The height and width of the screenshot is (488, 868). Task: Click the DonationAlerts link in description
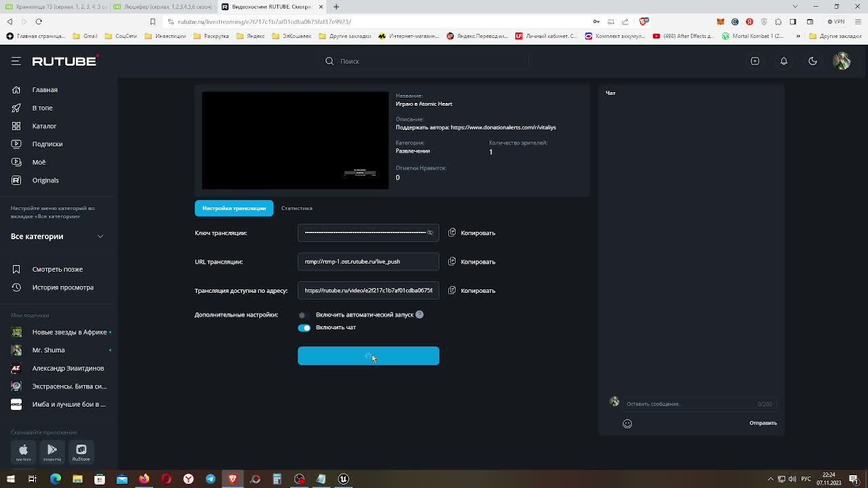[x=503, y=127]
